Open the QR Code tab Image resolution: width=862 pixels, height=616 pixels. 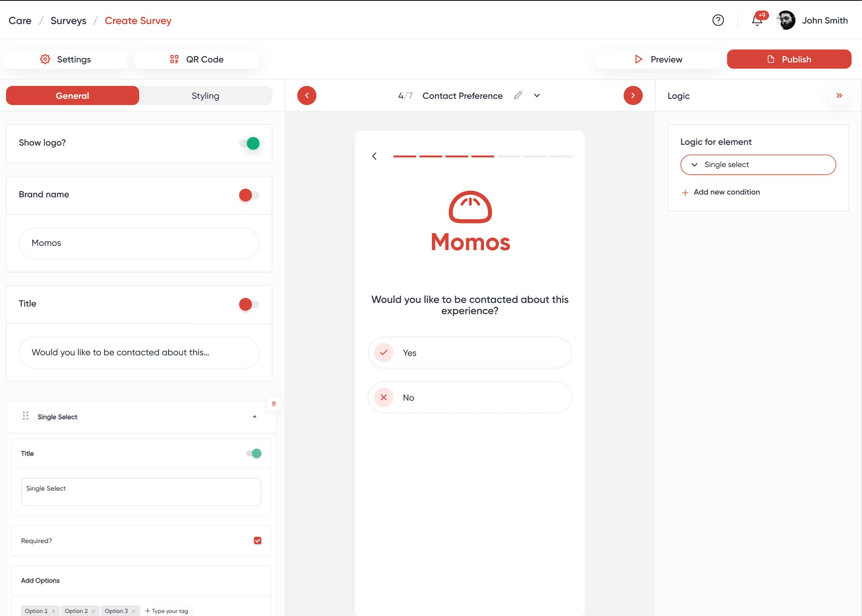[197, 60]
